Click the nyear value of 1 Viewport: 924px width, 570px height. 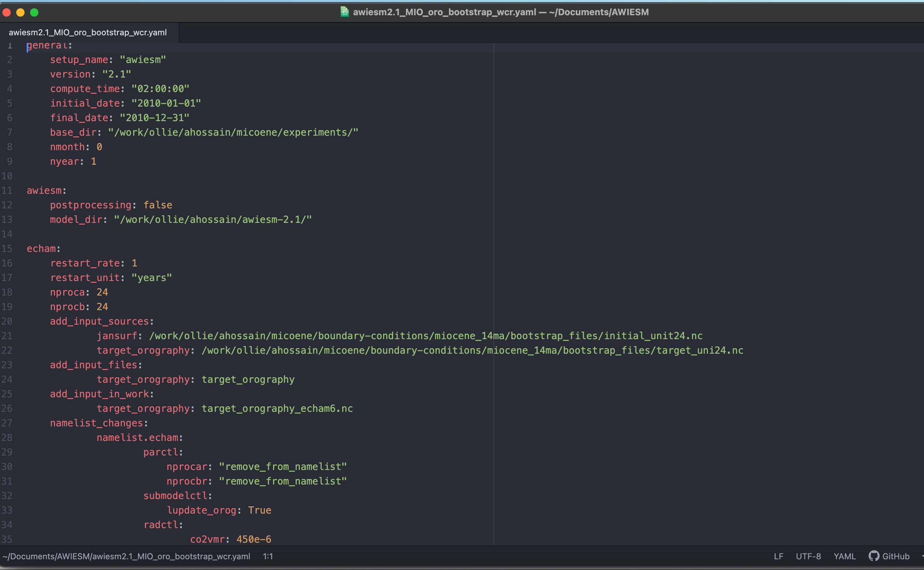(x=93, y=161)
